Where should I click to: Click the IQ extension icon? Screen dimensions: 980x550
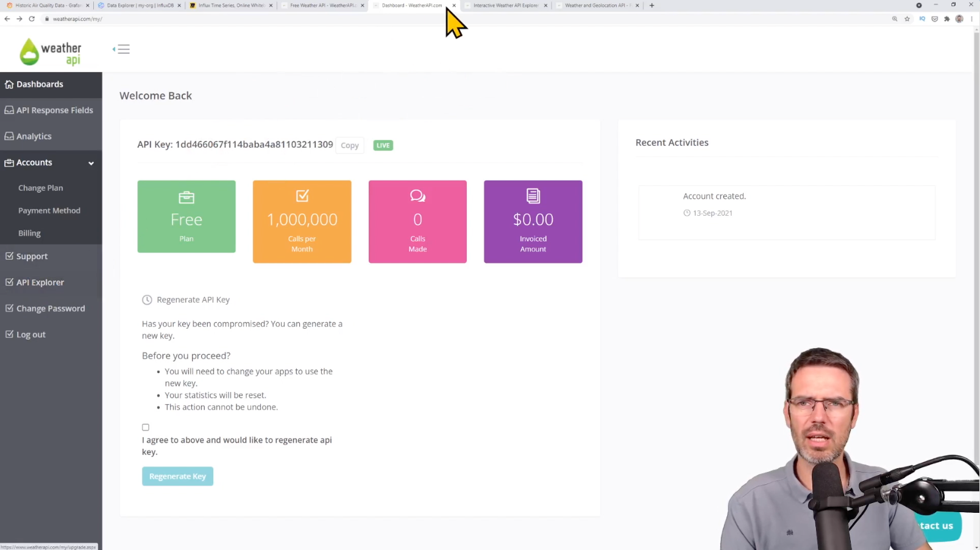922,19
